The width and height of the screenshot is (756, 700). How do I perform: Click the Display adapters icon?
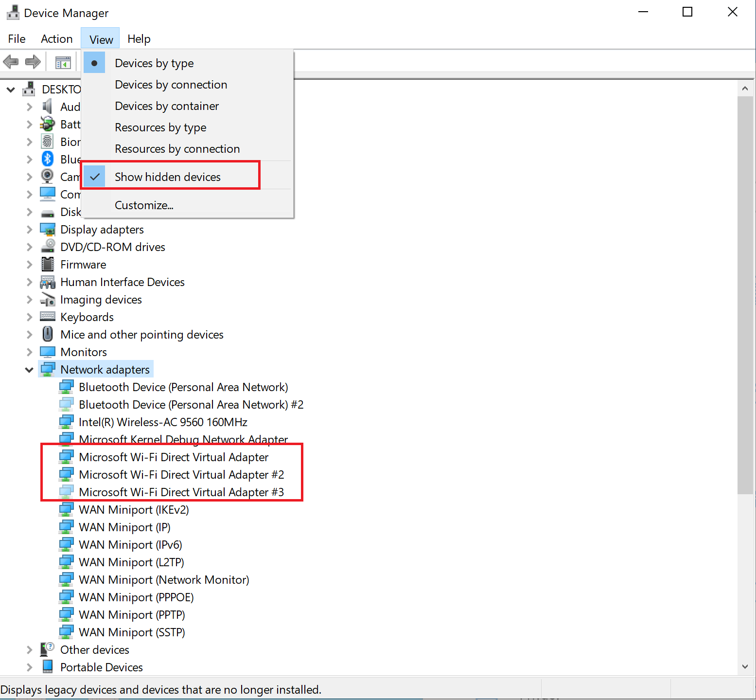pyautogui.click(x=48, y=230)
